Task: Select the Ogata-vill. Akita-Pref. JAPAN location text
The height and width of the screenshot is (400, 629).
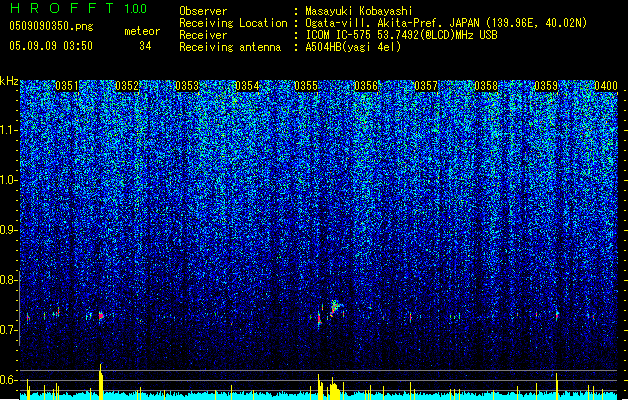Action: 446,23
